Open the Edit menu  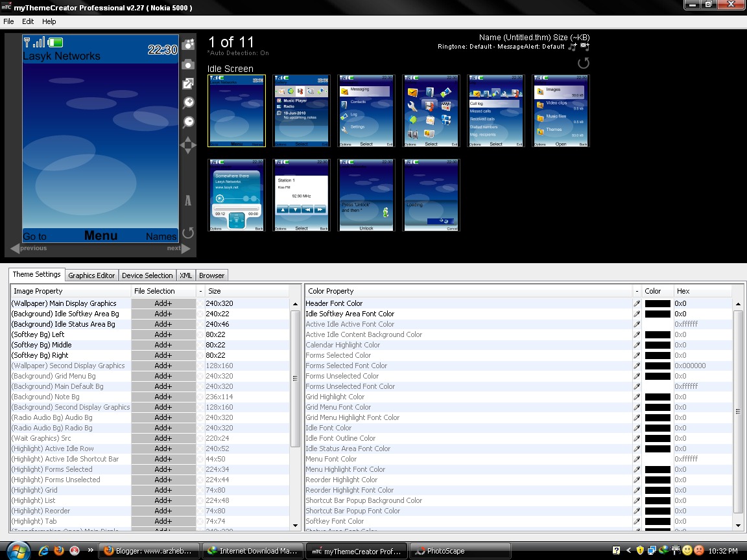[28, 21]
